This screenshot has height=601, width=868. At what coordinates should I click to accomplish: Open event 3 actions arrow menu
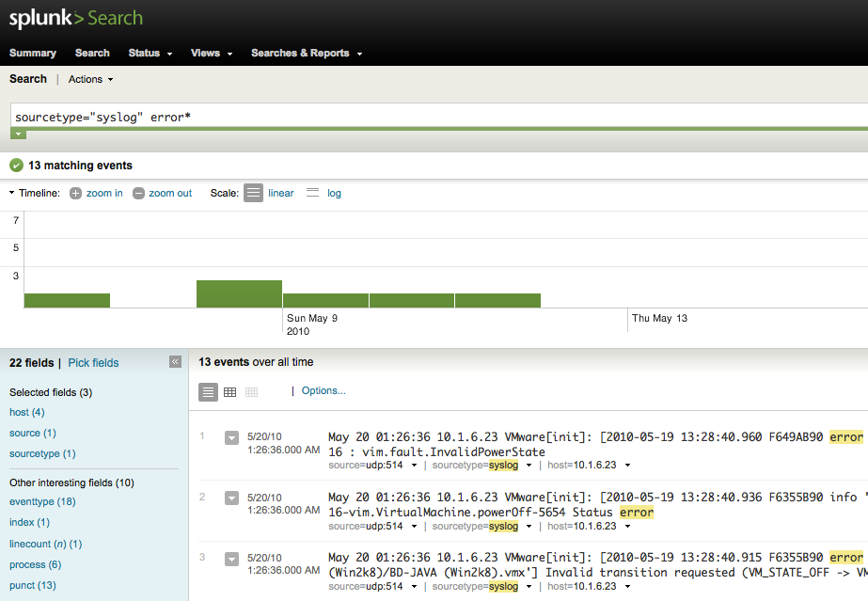click(232, 559)
